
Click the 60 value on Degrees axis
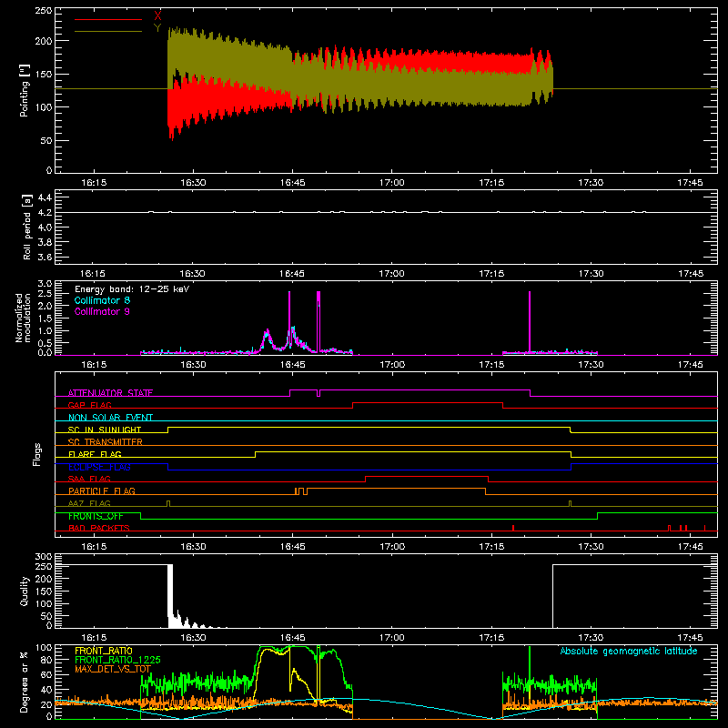pos(47,674)
